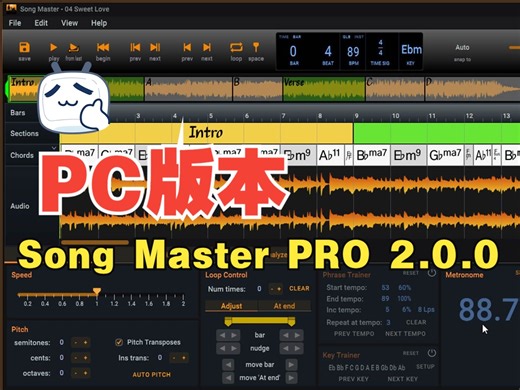Increase octaves with plus button
The width and height of the screenshot is (520, 390).
(85, 373)
